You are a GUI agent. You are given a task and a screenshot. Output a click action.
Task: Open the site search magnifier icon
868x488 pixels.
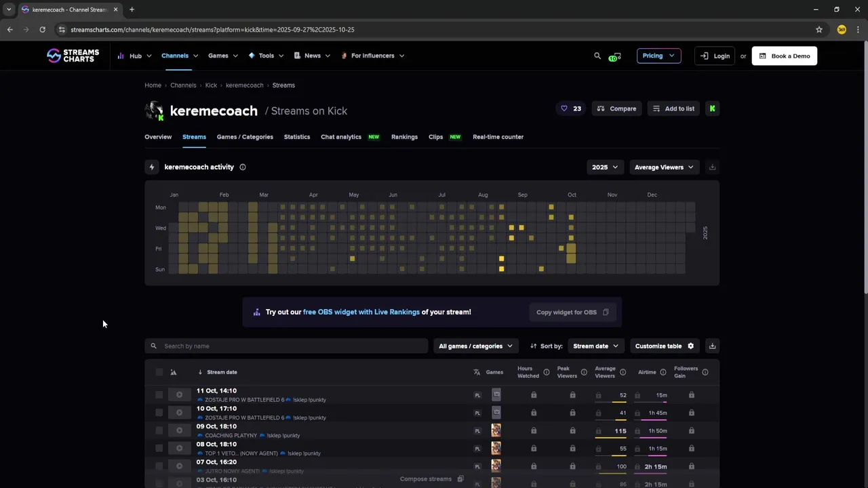[x=597, y=56]
